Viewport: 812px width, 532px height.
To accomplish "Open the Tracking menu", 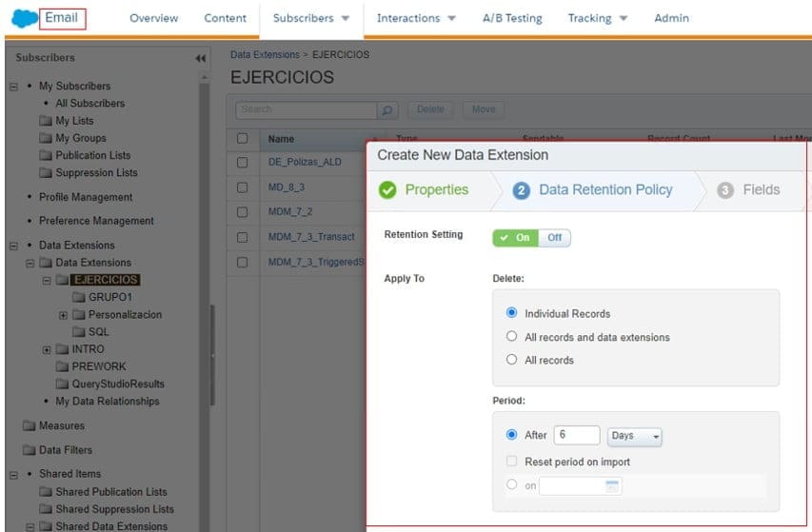I will point(598,18).
